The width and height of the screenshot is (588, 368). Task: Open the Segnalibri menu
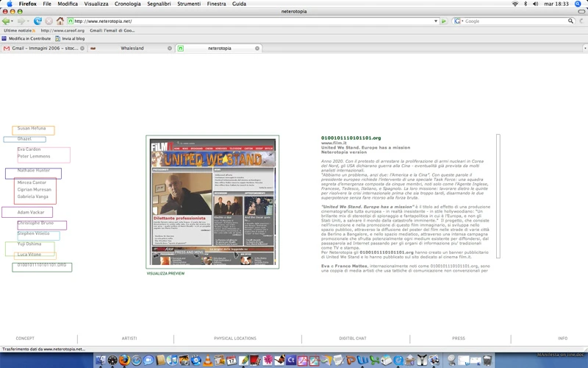pos(159,4)
